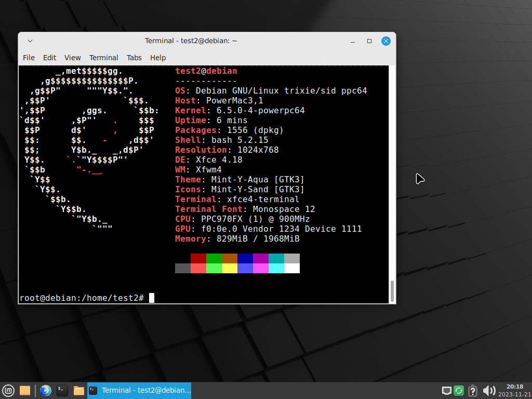Open the Help menu
This screenshot has width=532, height=399.
(x=158, y=58)
